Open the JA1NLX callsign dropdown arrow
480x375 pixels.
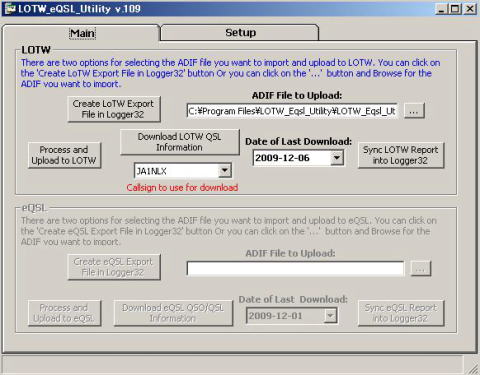225,171
